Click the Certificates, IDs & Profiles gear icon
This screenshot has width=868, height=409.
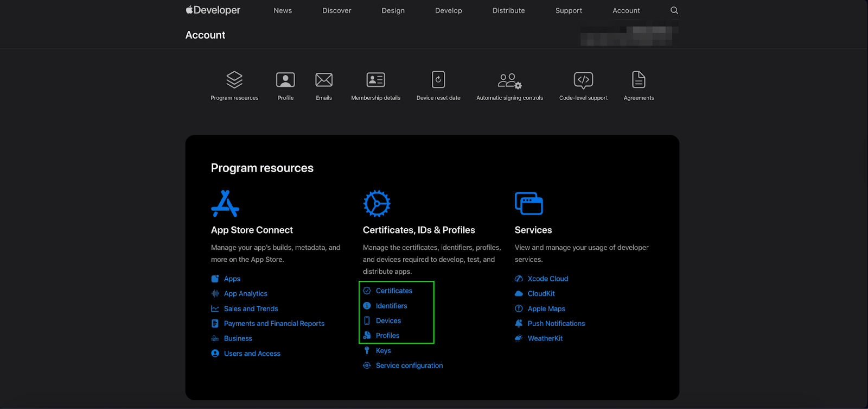pyautogui.click(x=376, y=204)
